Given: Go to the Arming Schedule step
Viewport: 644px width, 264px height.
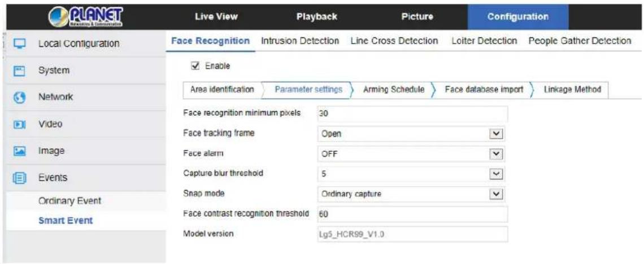Looking at the screenshot, I should (x=394, y=89).
